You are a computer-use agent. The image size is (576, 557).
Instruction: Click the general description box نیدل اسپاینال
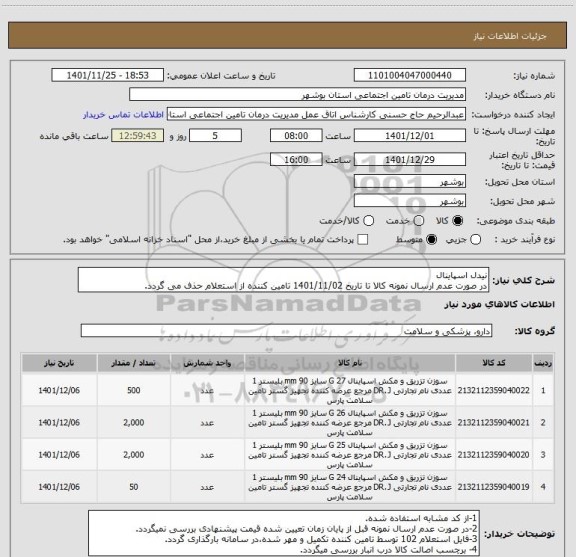(284, 280)
